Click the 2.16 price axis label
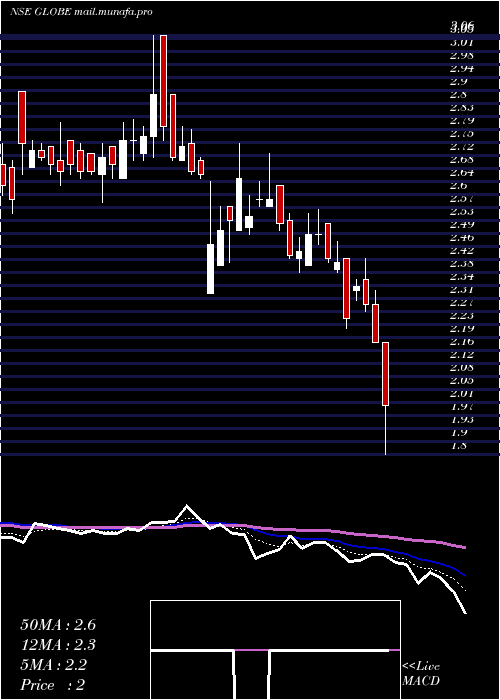The width and height of the screenshot is (500, 700). click(462, 342)
